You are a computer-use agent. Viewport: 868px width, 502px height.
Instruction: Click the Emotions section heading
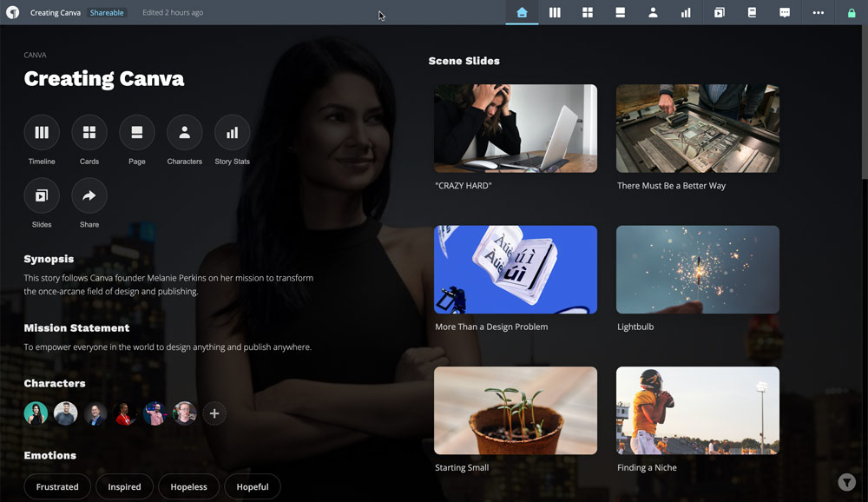(49, 455)
